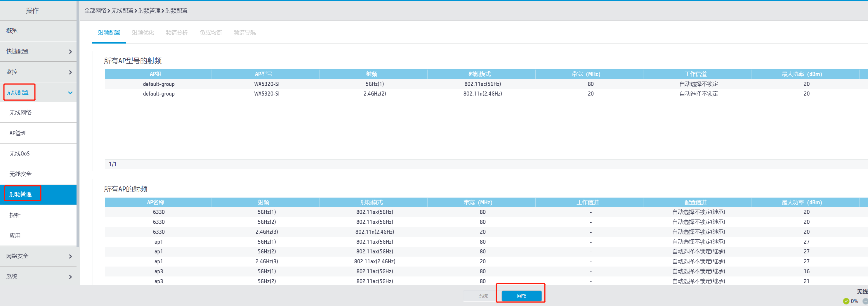Switch to 系统 view at bottom bar
The height and width of the screenshot is (306, 868).
[483, 296]
